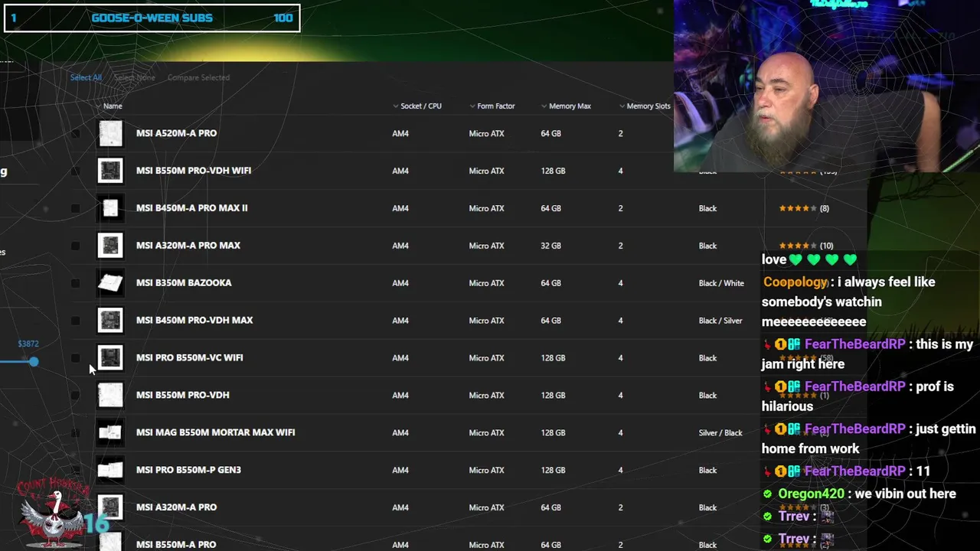Click the MSI PRO B550M-P GEN3 thumbnail

pyautogui.click(x=110, y=471)
